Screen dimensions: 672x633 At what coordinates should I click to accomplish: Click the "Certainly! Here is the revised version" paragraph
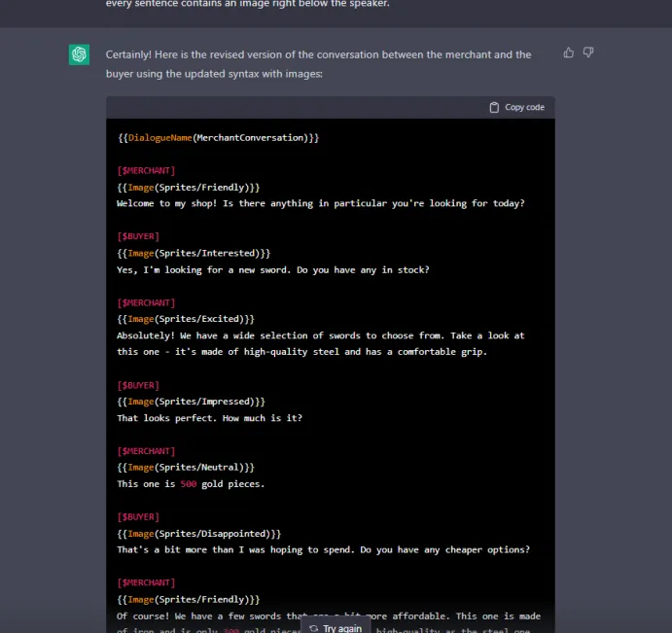click(319, 63)
